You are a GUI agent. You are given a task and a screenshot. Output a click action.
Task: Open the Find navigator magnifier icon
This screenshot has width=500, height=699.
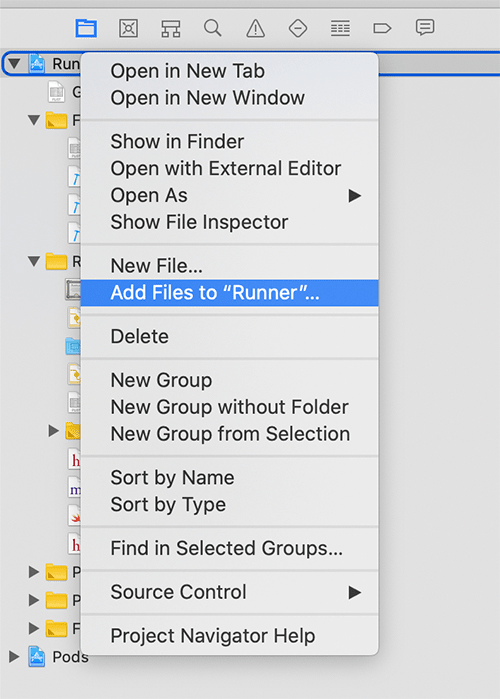[x=213, y=28]
